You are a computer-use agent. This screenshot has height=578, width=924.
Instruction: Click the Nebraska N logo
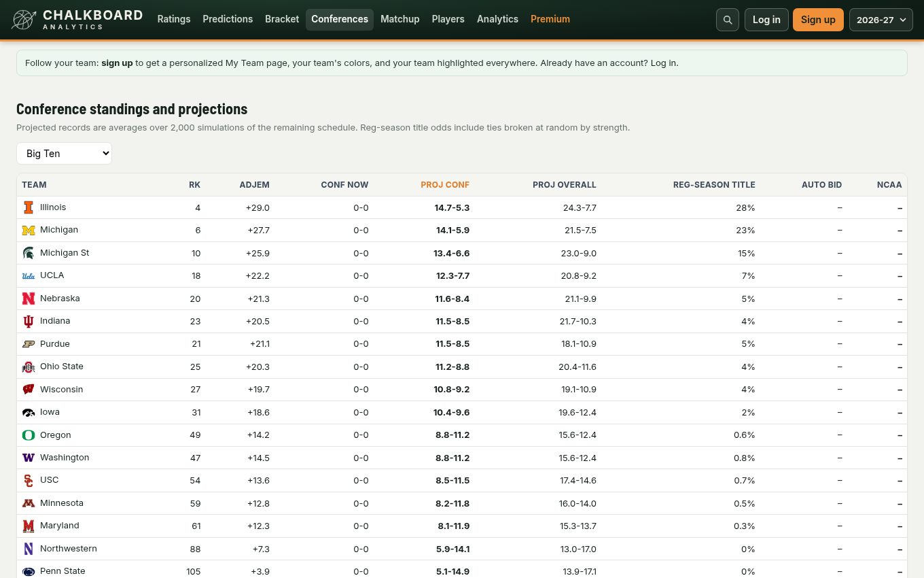(x=29, y=299)
